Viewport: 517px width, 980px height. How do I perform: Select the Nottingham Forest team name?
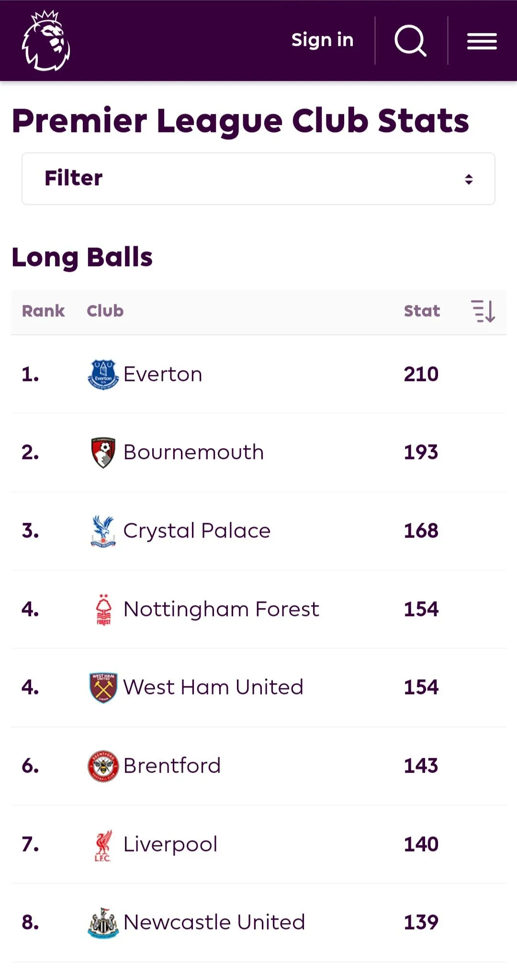(221, 609)
